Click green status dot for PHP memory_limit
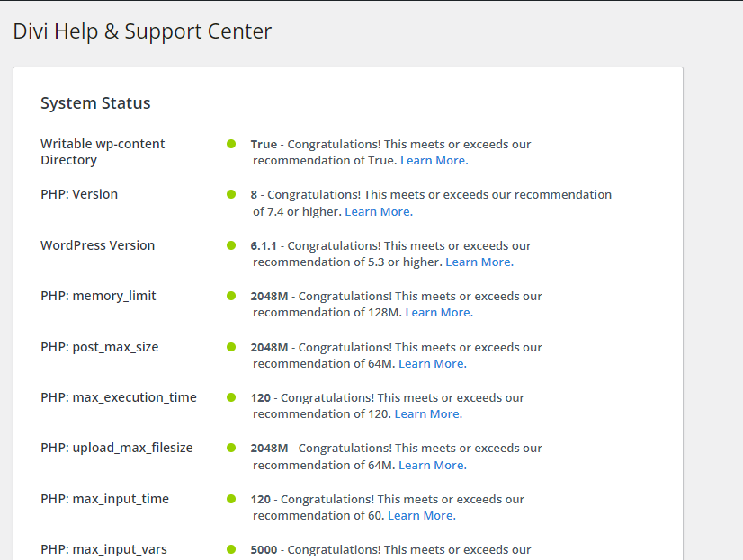 (231, 296)
